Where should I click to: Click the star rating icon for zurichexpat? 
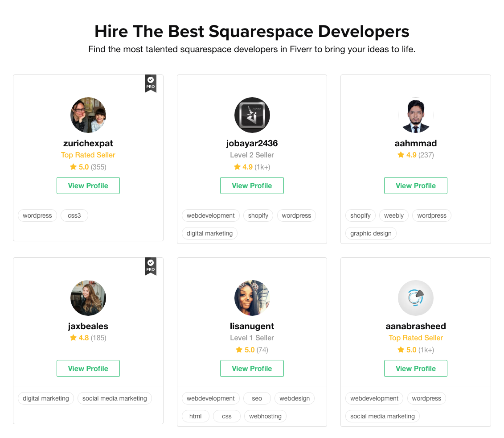click(73, 167)
